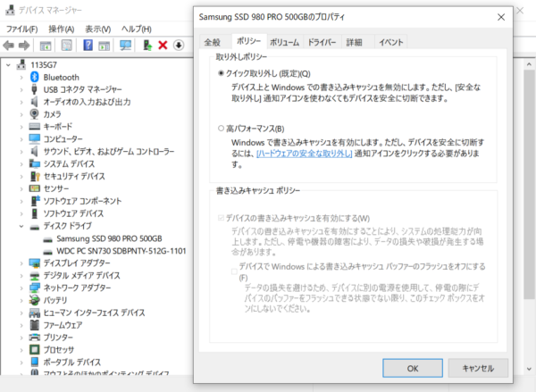This screenshot has width=536, height=392.
Task: Click the show/hide console tree toolbar icon
Action: [x=46, y=46]
